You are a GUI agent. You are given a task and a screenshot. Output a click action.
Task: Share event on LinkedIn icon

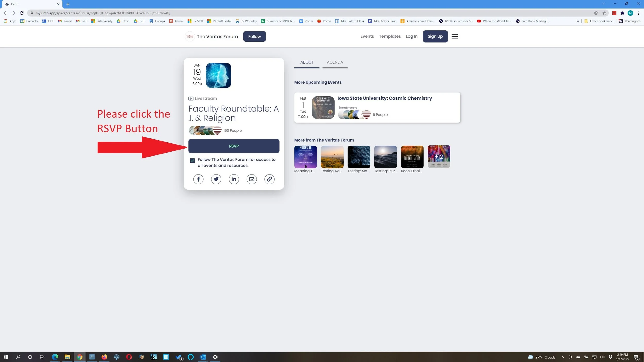pyautogui.click(x=234, y=179)
